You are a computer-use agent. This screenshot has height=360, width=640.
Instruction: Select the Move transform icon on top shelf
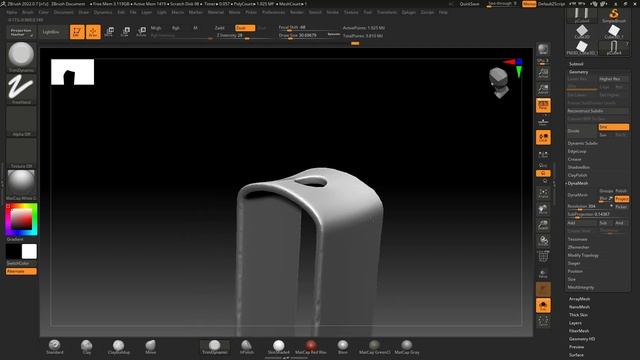pos(109,32)
